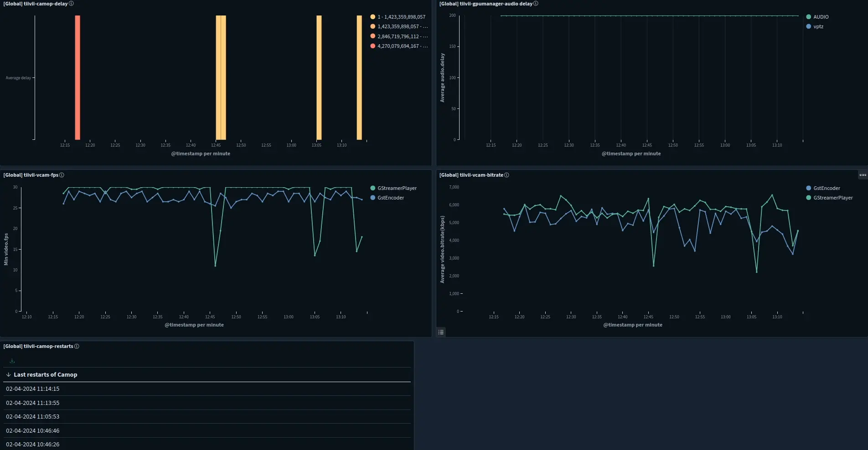Select the 02-04-2024 11:14:15 restart row
Viewport: 868px width, 450px height.
coord(33,389)
